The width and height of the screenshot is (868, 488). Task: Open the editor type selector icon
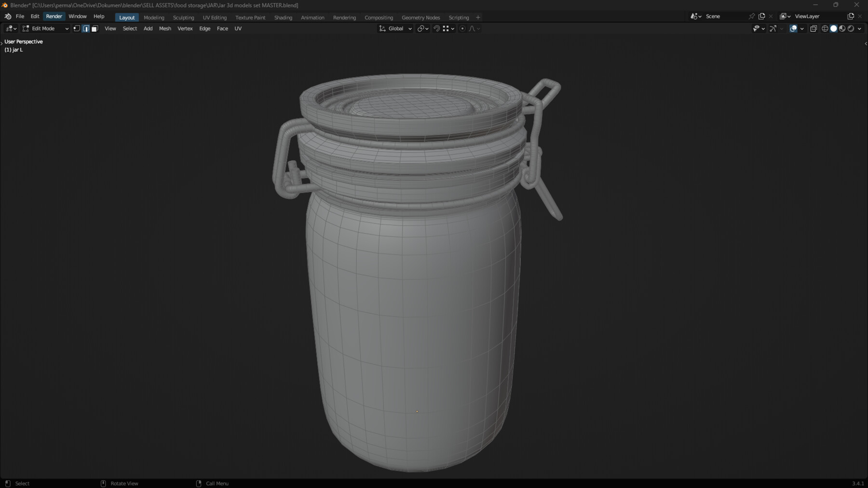pyautogui.click(x=8, y=28)
